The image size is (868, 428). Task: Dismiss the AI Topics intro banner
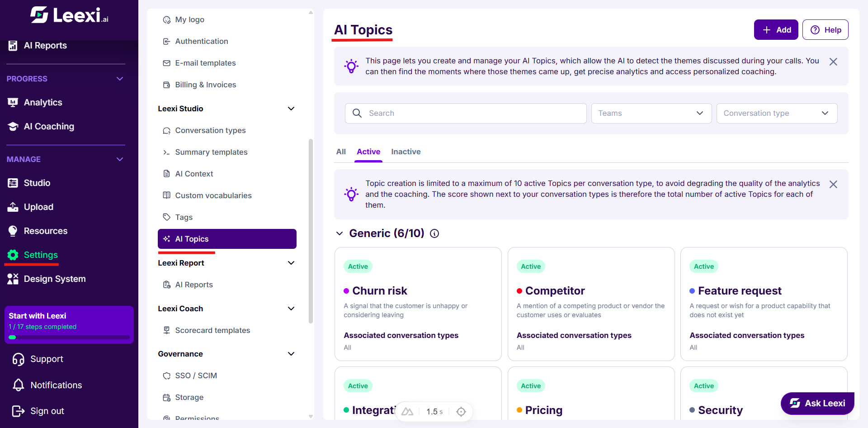point(833,62)
